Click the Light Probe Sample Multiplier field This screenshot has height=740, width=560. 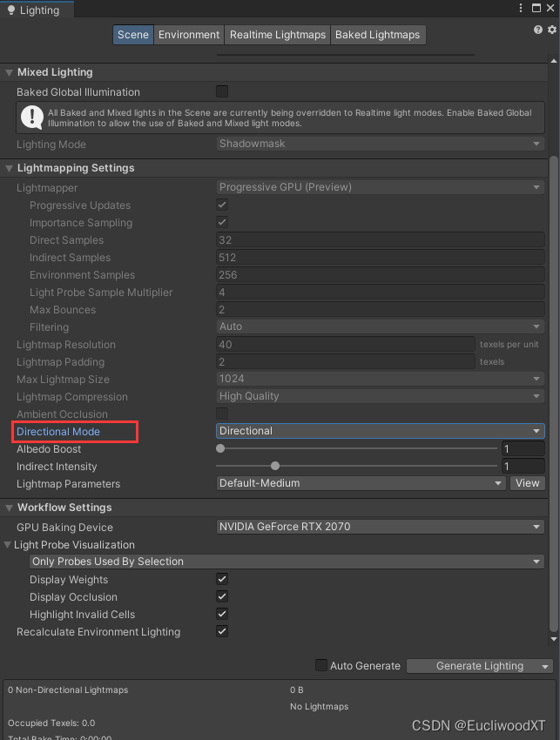pyautogui.click(x=380, y=293)
